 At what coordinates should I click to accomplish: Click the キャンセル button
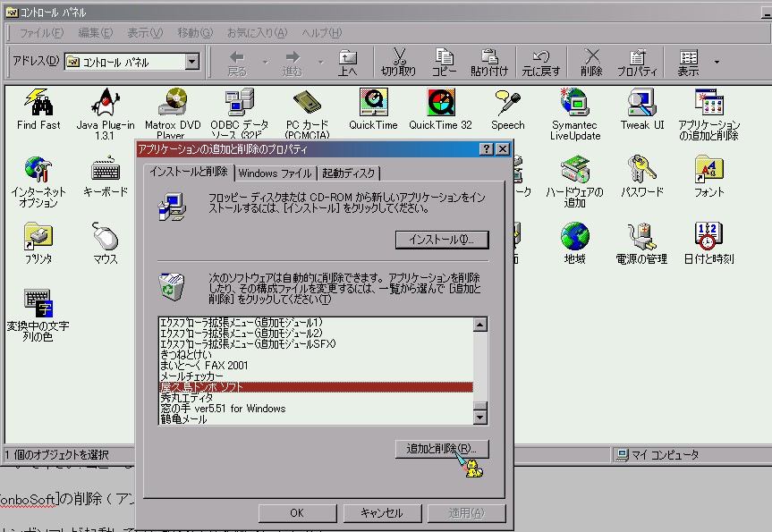382,513
